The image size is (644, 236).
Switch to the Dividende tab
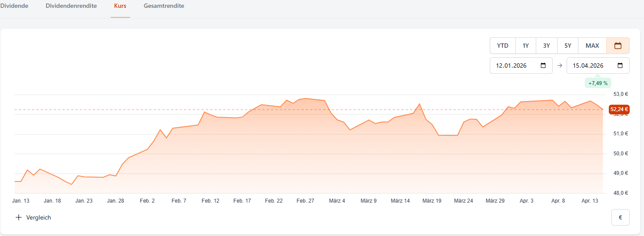point(14,6)
